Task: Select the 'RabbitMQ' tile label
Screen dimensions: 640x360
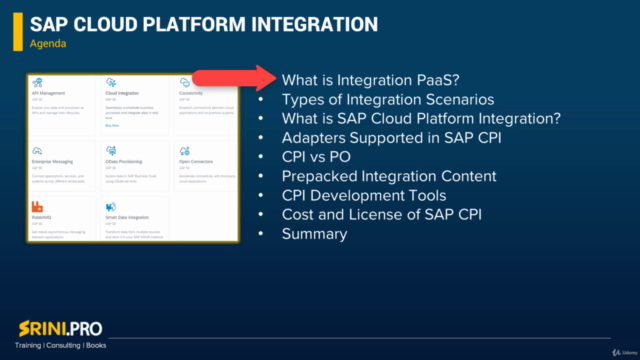Action: 42,218
